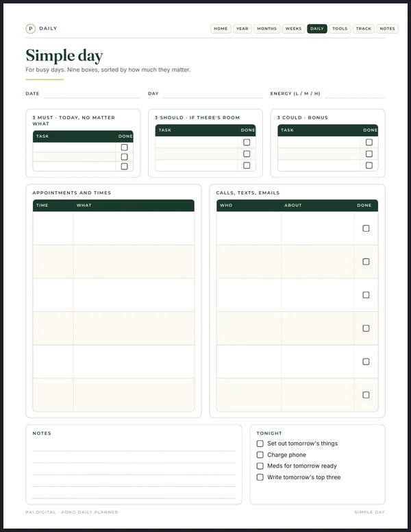The image size is (411, 532).
Task: Tick first Done box under 3 SHOULD
Action: pos(247,142)
